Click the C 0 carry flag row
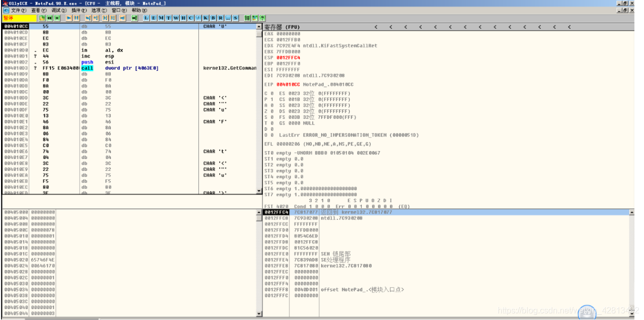The image size is (644, 320). [x=307, y=93]
